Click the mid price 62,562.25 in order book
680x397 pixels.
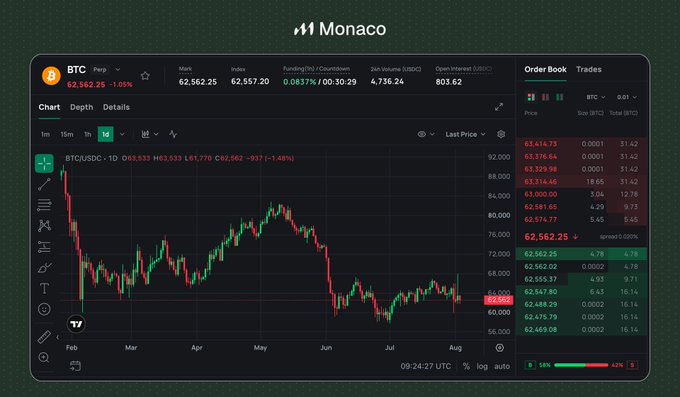pyautogui.click(x=546, y=236)
